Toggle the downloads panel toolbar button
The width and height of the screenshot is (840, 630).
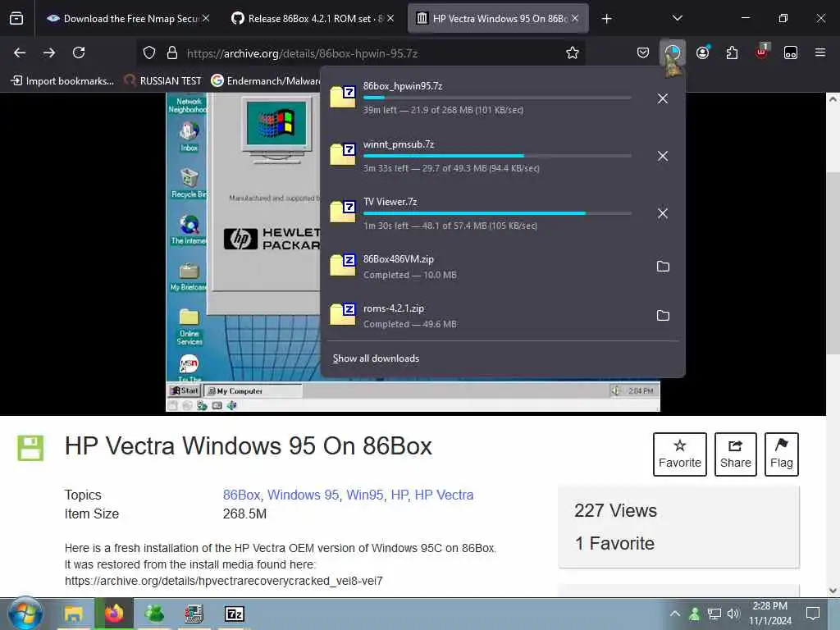point(673,52)
